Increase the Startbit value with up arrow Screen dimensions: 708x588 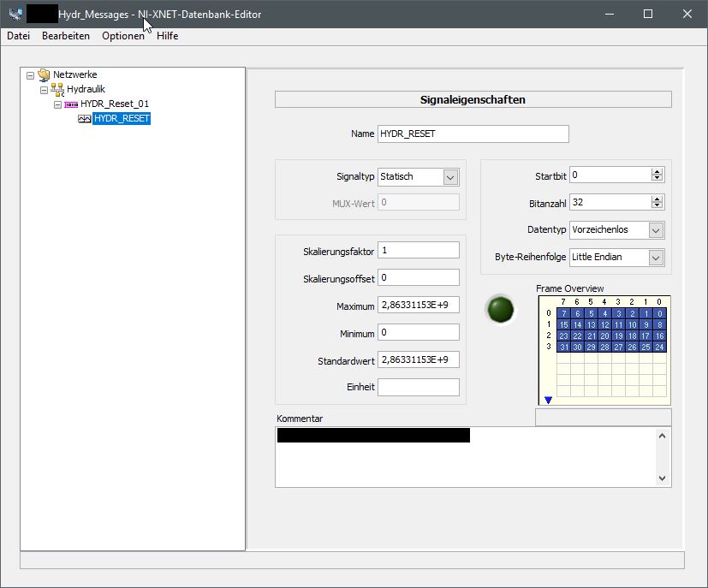point(657,171)
